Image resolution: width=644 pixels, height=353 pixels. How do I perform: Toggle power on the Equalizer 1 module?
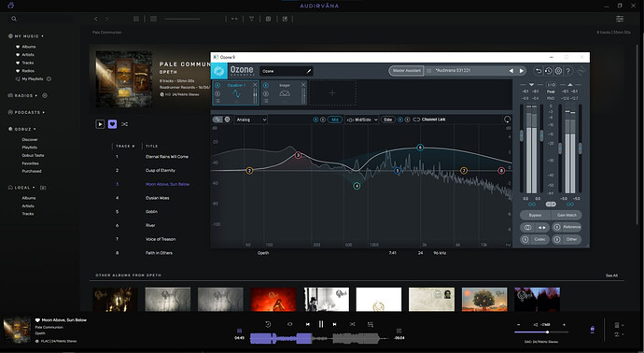tap(217, 85)
